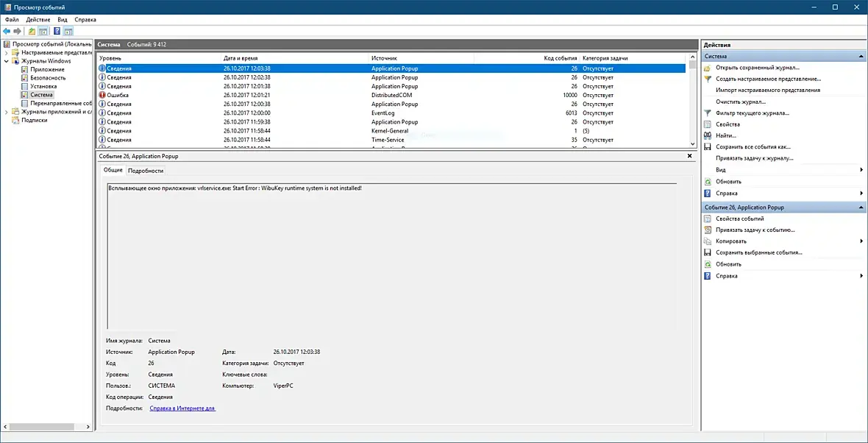Click the Подписки icon in the tree
868x443 pixels.
[15, 120]
